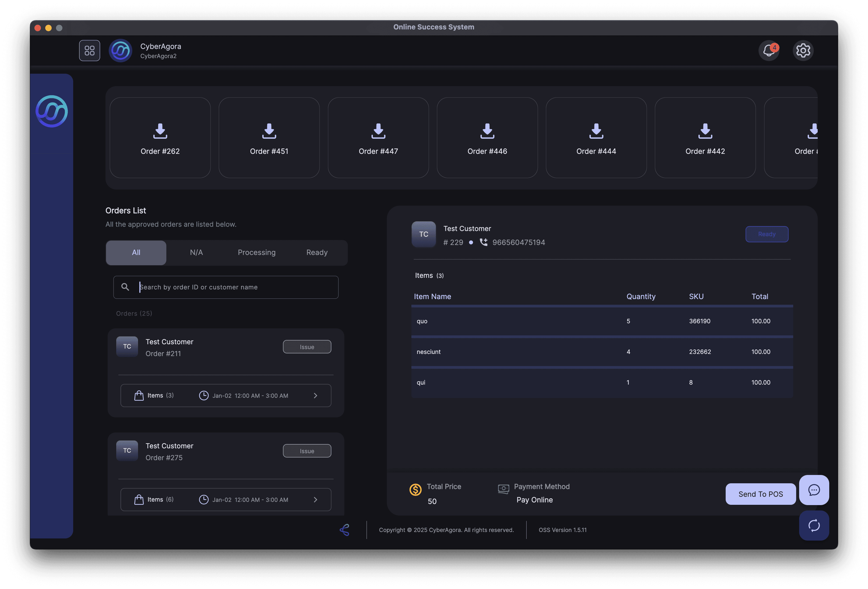Click the phone call icon
The height and width of the screenshot is (589, 868).
tap(483, 242)
